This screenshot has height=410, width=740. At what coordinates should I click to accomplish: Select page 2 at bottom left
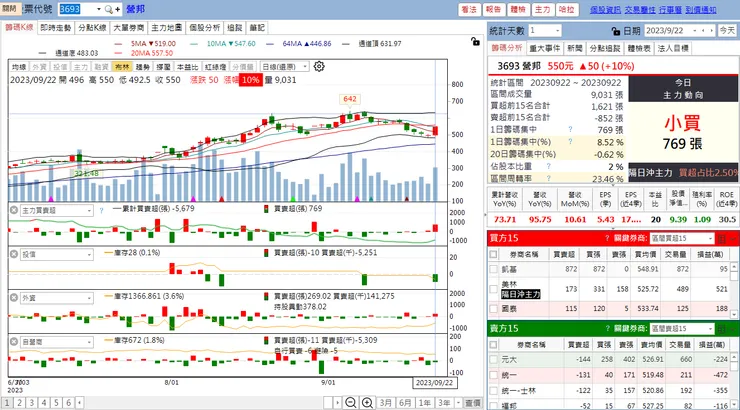coord(19,402)
